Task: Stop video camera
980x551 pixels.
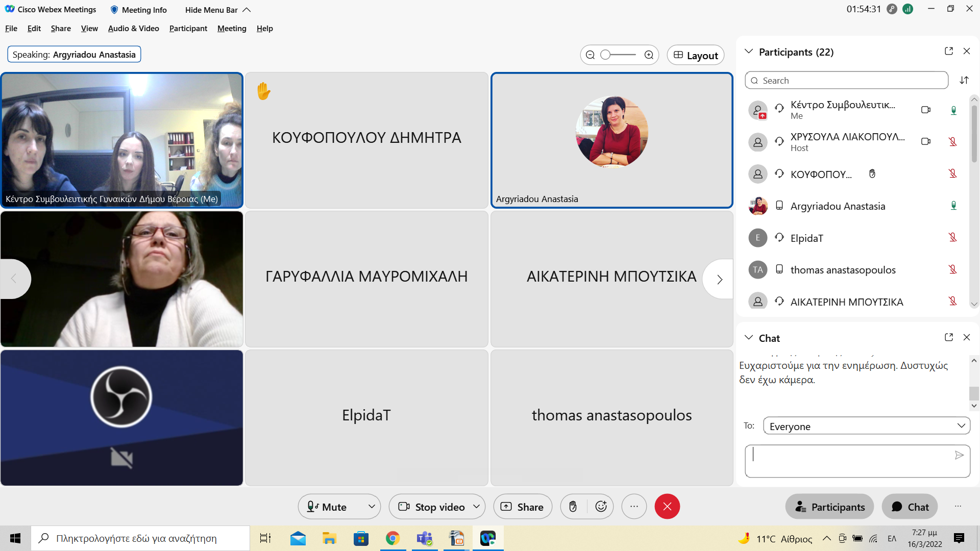Action: tap(431, 507)
